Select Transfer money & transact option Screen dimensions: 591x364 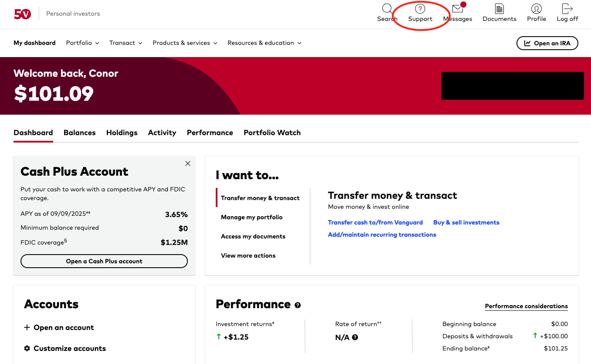[x=260, y=198]
